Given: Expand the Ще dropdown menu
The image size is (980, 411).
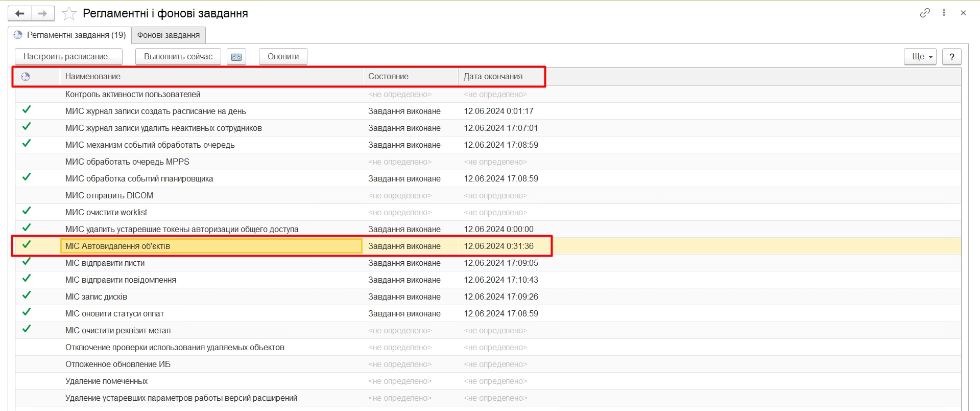Looking at the screenshot, I should (x=920, y=57).
